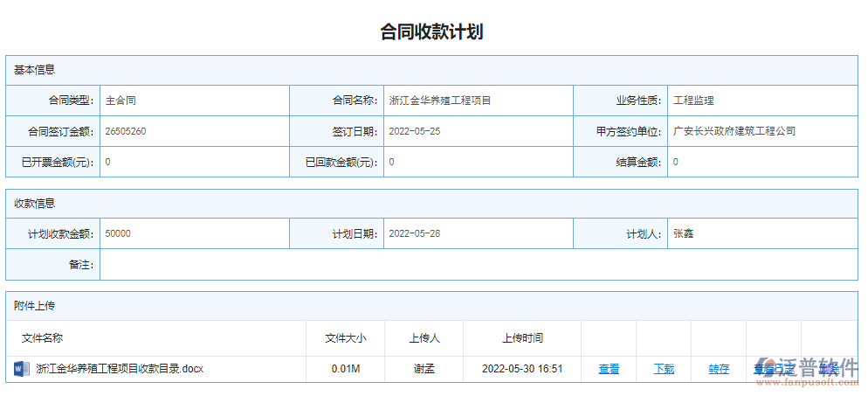Click the 计划人 field showing 张鑫

(x=683, y=234)
